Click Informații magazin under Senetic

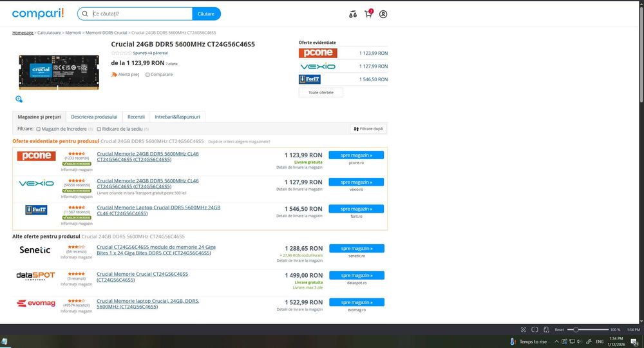tap(77, 257)
